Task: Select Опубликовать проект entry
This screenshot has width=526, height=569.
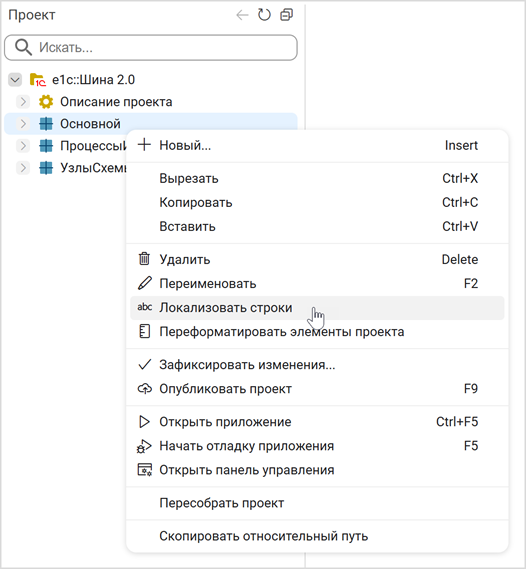Action: (317, 388)
